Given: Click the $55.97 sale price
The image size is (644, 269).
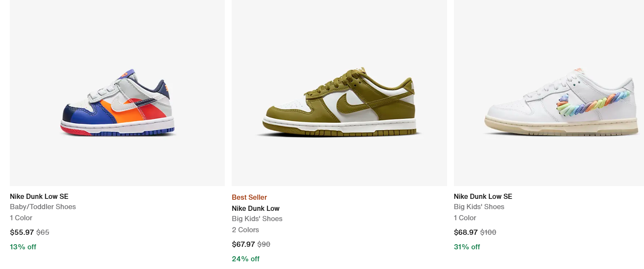Looking at the screenshot, I should click(x=22, y=232).
